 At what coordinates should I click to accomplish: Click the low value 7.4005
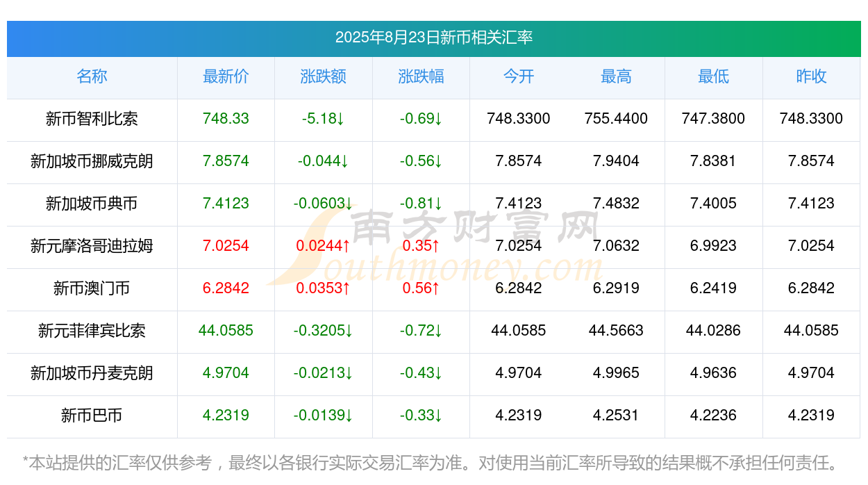tap(714, 204)
